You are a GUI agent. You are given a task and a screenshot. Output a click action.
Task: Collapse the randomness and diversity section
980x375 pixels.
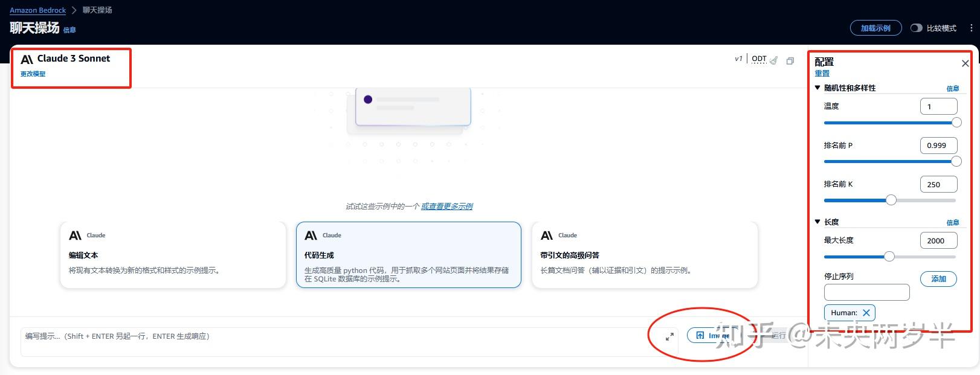817,88
